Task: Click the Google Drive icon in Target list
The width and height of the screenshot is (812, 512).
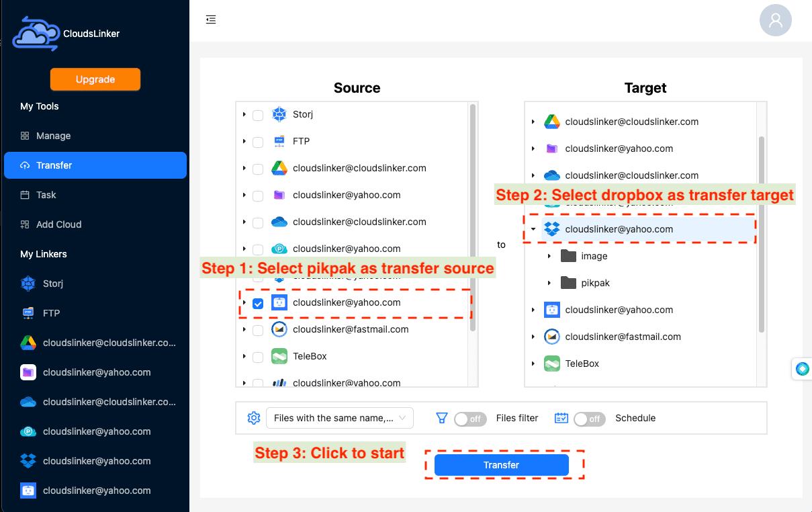Action: [552, 122]
